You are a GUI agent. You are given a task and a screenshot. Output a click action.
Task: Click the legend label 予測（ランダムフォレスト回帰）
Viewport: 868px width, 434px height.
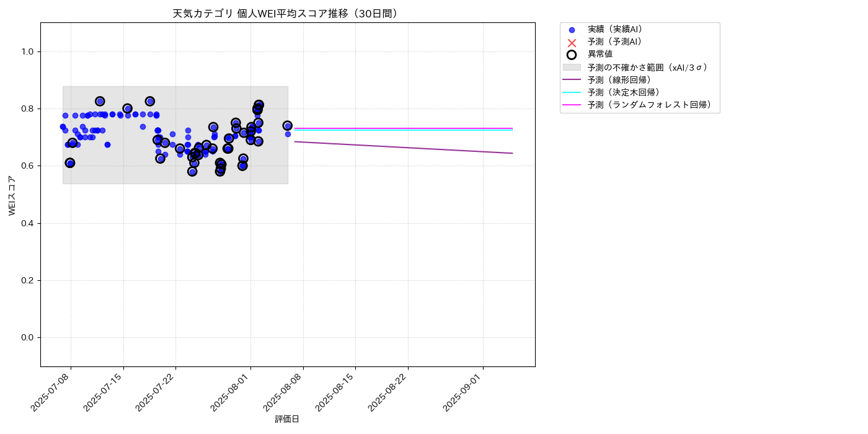tap(650, 105)
